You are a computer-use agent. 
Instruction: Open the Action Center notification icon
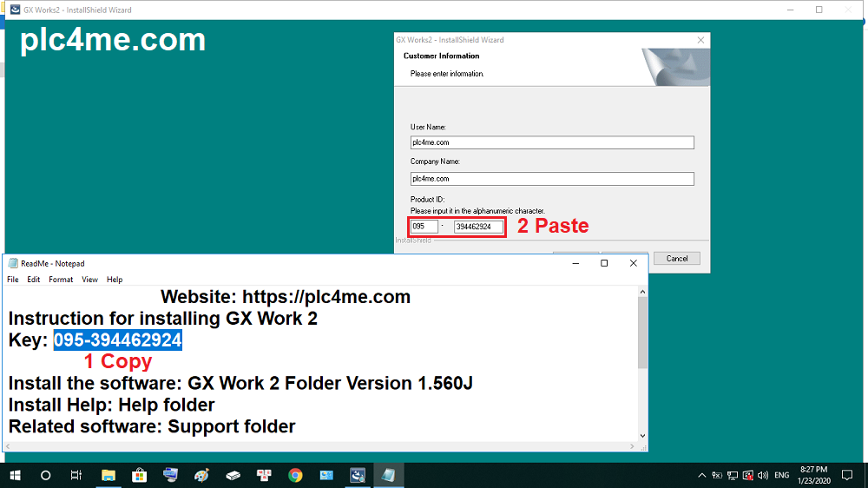coord(847,475)
